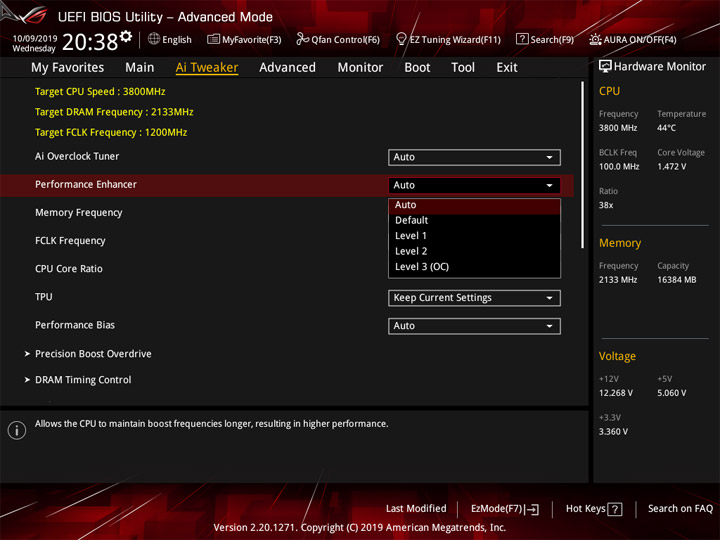The height and width of the screenshot is (540, 720).
Task: Click the Search question mark icon
Action: click(x=522, y=39)
